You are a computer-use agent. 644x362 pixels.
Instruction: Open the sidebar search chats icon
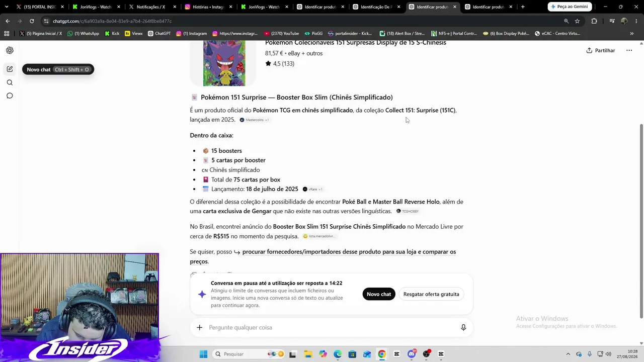[x=10, y=82]
